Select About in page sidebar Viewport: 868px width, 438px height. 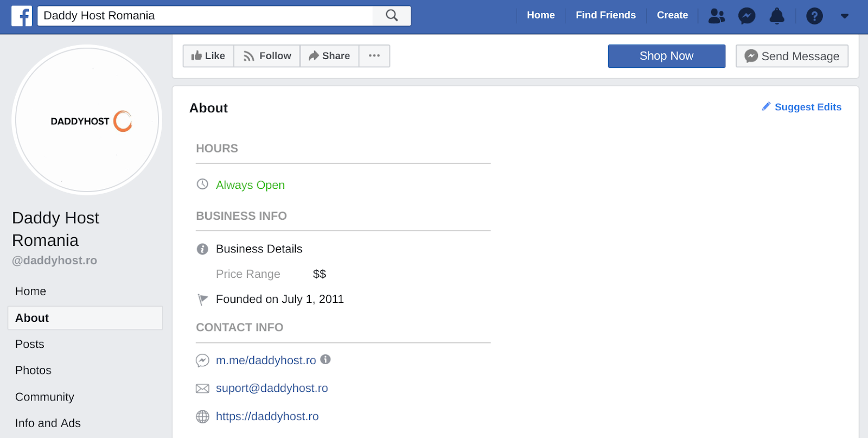pos(85,318)
